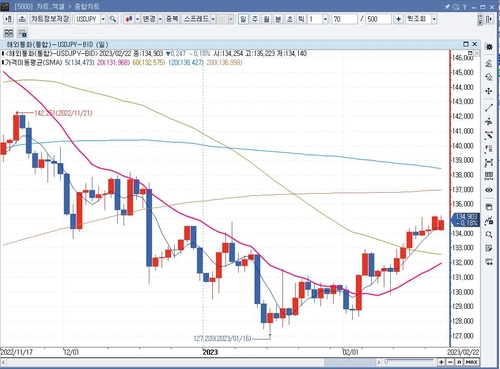Click the USDJPY symbol input field
This screenshot has width=500, height=369.
coord(87,19)
